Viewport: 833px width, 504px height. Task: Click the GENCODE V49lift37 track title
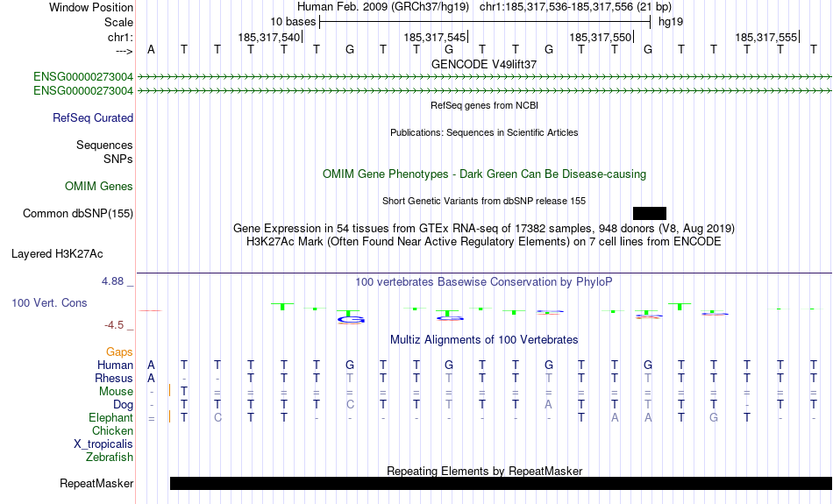pos(484,64)
